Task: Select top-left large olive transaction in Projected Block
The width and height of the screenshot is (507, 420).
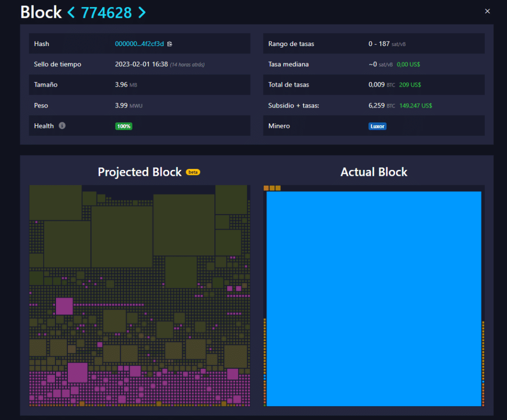Action: (x=55, y=203)
